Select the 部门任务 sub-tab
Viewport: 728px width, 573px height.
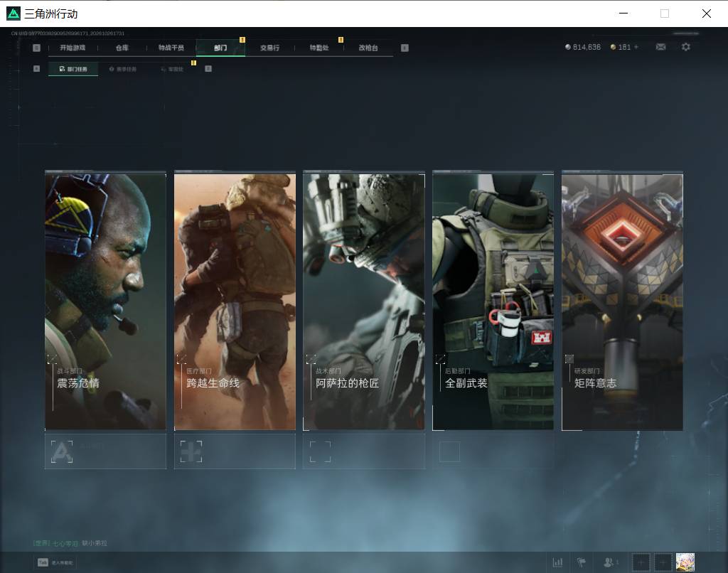pyautogui.click(x=73, y=69)
